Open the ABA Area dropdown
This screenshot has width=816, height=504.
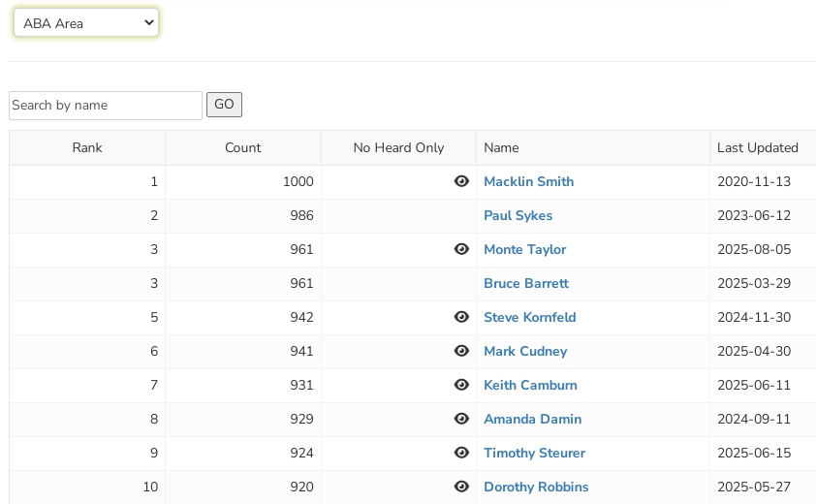[85, 23]
